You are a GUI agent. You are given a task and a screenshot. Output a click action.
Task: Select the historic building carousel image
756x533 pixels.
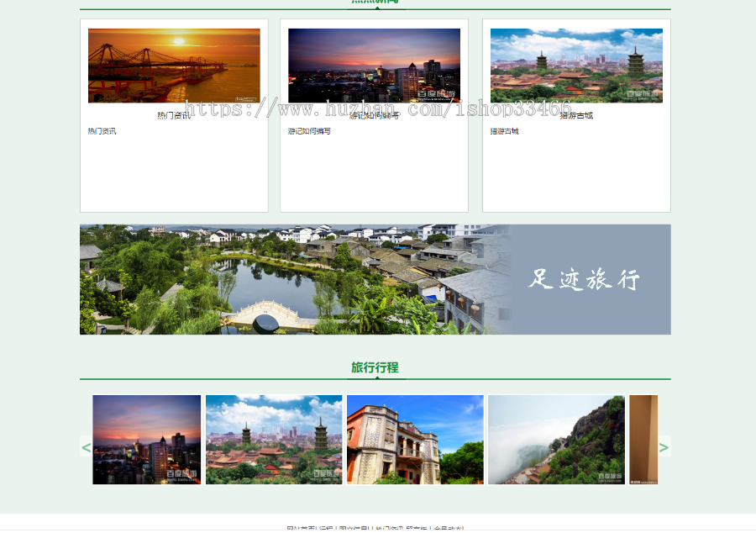tap(414, 440)
